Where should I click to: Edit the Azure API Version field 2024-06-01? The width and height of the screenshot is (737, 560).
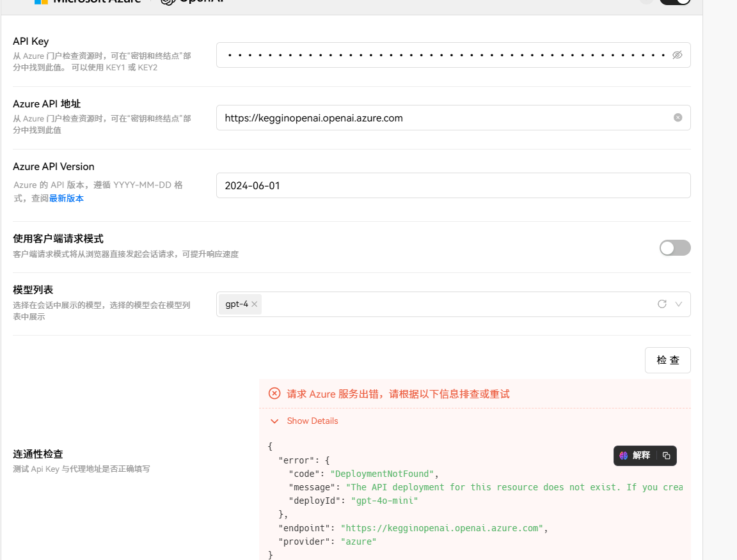tap(453, 185)
